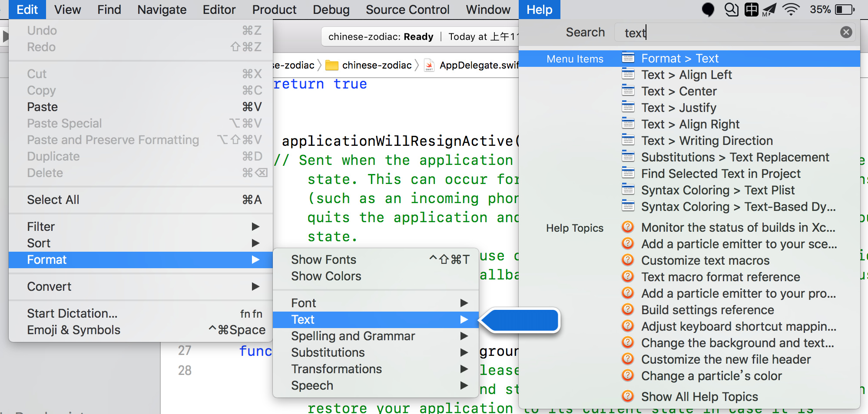
Task: Click menu icon beside Text > Align Left
Action: click(628, 75)
